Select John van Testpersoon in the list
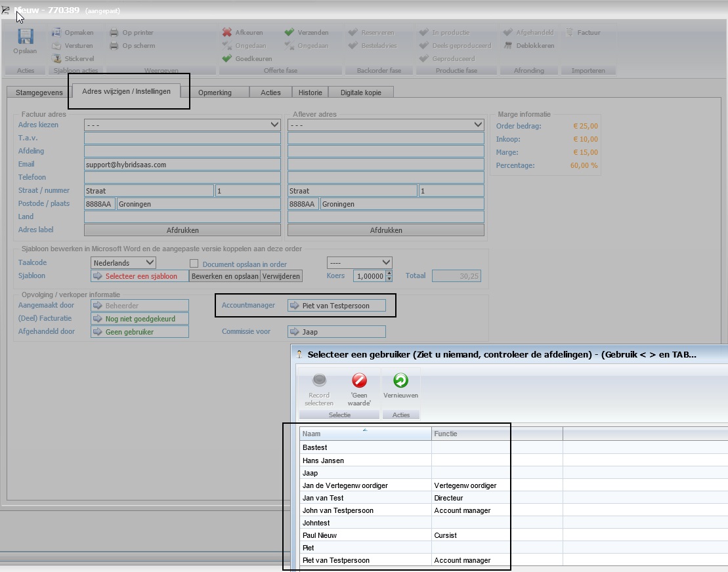The width and height of the screenshot is (728, 572). coord(338,510)
